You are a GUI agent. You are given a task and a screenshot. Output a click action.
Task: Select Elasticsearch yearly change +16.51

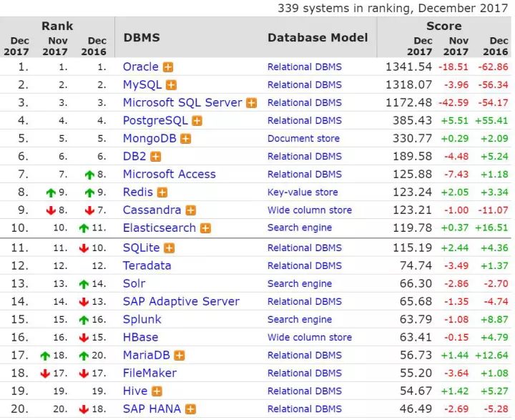(x=491, y=228)
